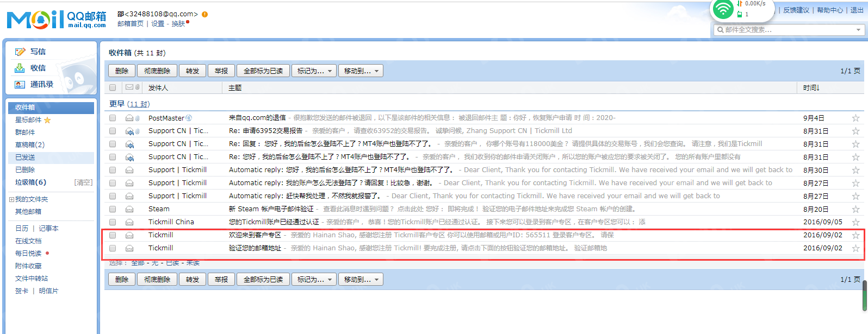This screenshot has height=334, width=868.
Task: Click the receive-mail download icon beside 收信
Action: pos(20,68)
